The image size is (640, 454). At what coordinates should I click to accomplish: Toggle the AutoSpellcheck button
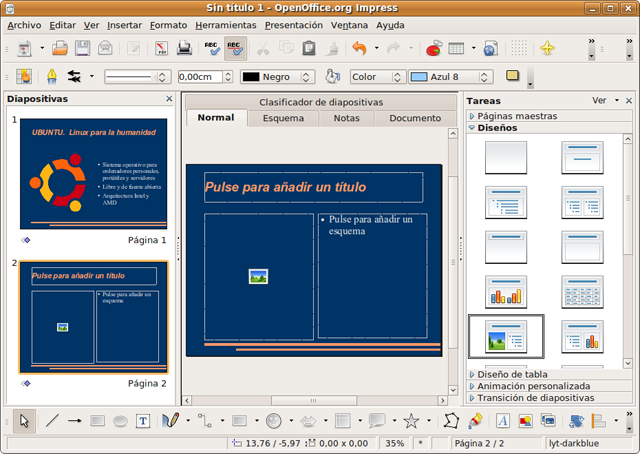[236, 48]
